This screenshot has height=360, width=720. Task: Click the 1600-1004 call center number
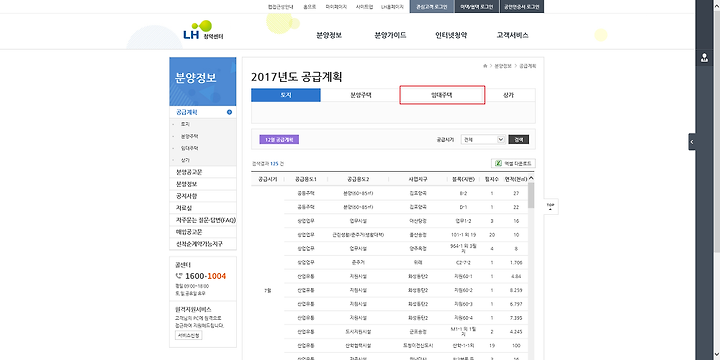(x=205, y=276)
